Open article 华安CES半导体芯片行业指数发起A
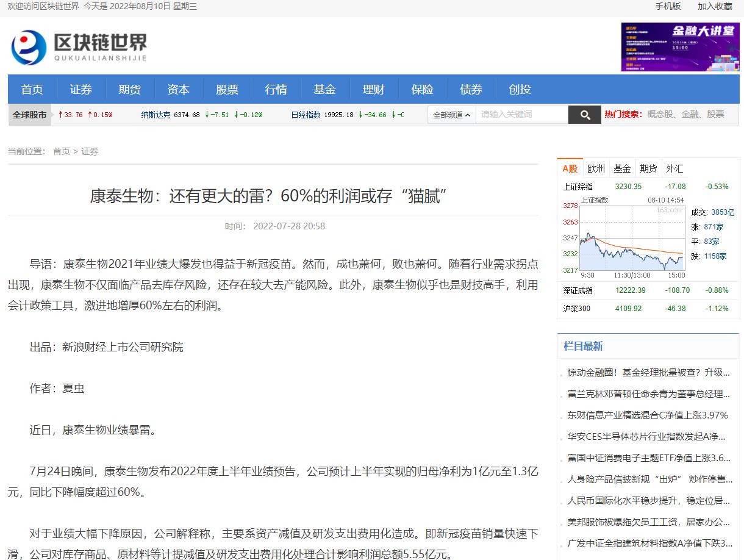This screenshot has width=744, height=560. coord(647,437)
